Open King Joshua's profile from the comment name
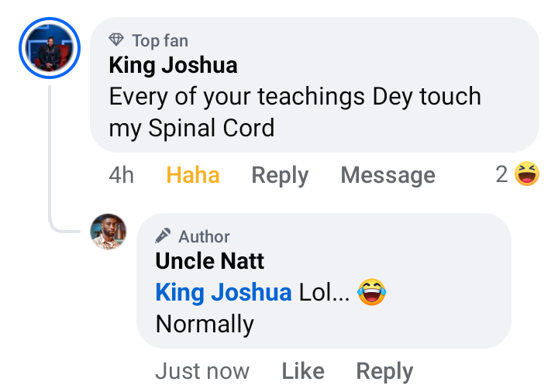 coord(173,65)
